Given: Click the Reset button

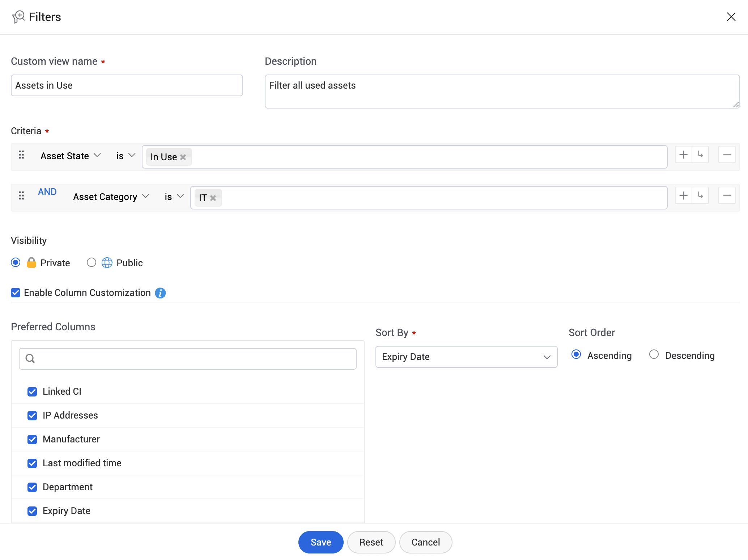Looking at the screenshot, I should 371,542.
